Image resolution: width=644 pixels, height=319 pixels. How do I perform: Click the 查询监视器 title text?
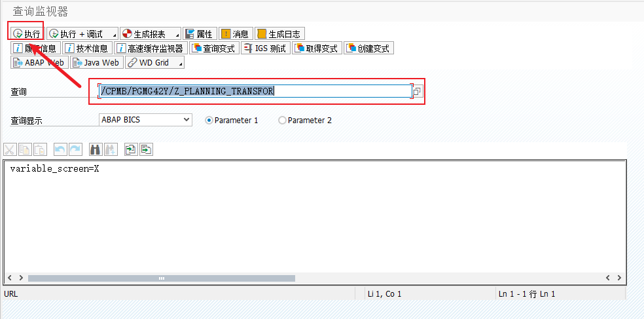41,12
